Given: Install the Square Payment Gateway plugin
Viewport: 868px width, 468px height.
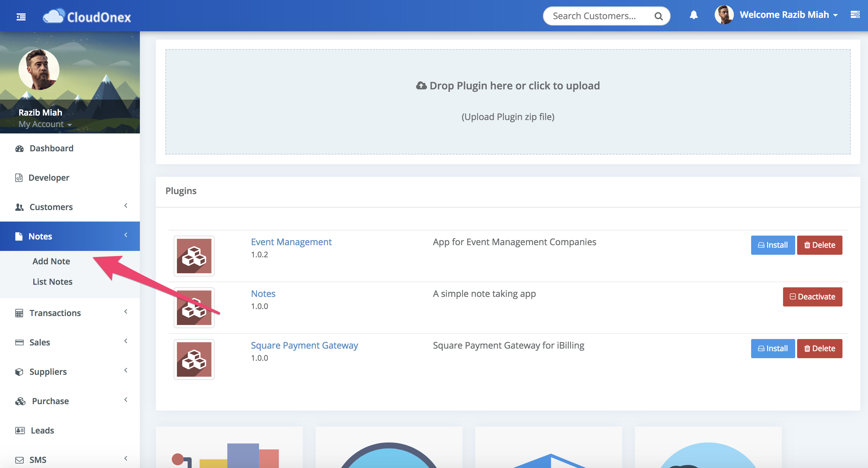Looking at the screenshot, I should [773, 348].
